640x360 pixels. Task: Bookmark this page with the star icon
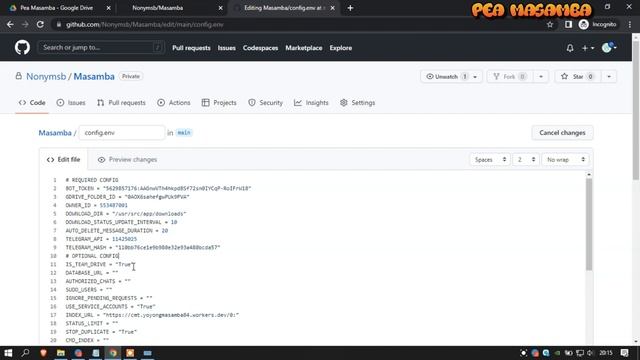tap(550, 24)
